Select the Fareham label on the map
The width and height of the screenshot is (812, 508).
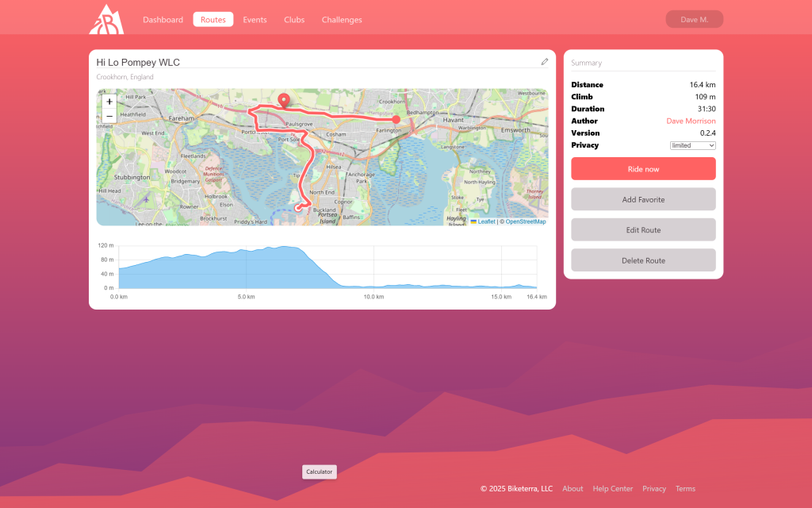[x=182, y=118]
